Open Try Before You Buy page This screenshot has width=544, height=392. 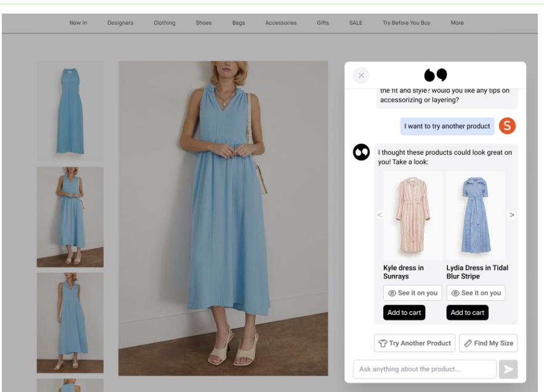[406, 23]
